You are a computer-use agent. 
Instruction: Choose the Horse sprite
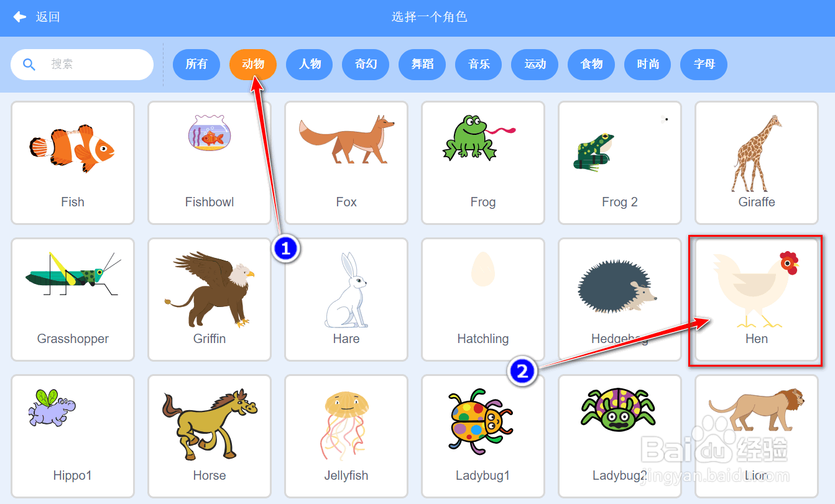coord(210,436)
